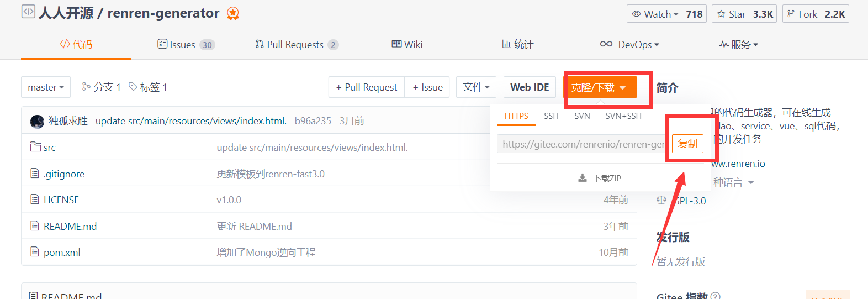The width and height of the screenshot is (868, 299).
Task: Click the LICENSE file icon
Action: pos(35,200)
